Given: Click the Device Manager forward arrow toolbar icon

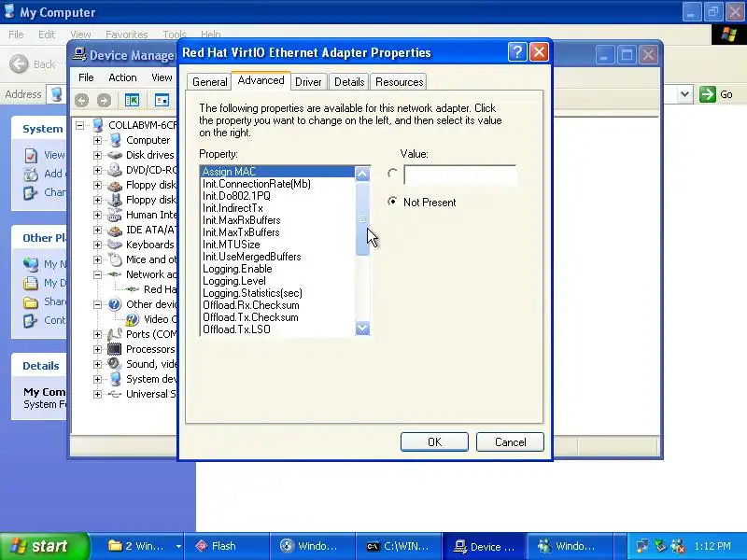Looking at the screenshot, I should (x=104, y=100).
